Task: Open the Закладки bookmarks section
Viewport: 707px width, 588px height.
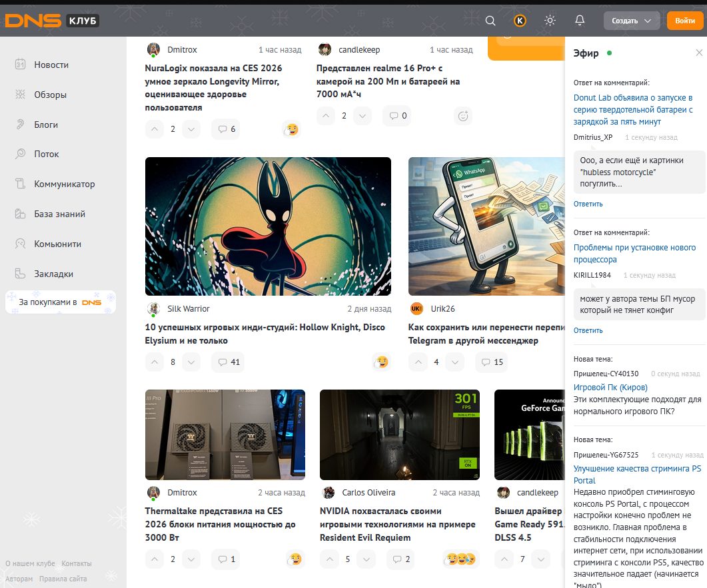Action: pyautogui.click(x=53, y=274)
